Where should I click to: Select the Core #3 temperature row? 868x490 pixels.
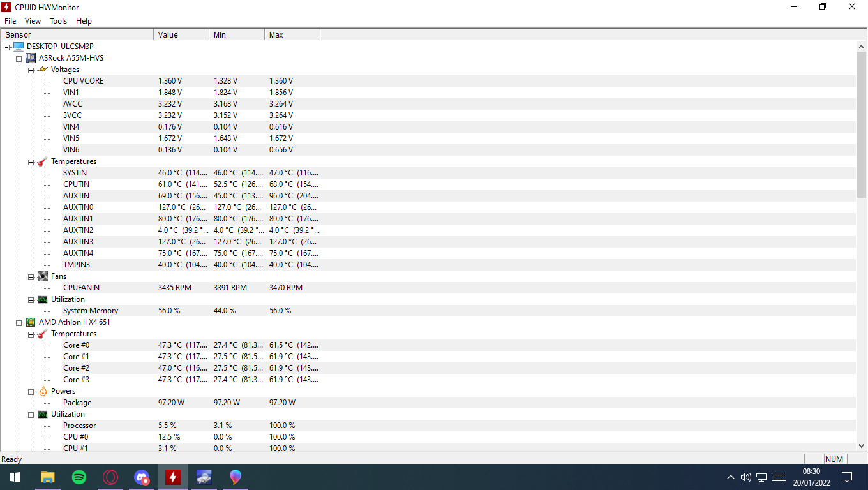(428, 380)
